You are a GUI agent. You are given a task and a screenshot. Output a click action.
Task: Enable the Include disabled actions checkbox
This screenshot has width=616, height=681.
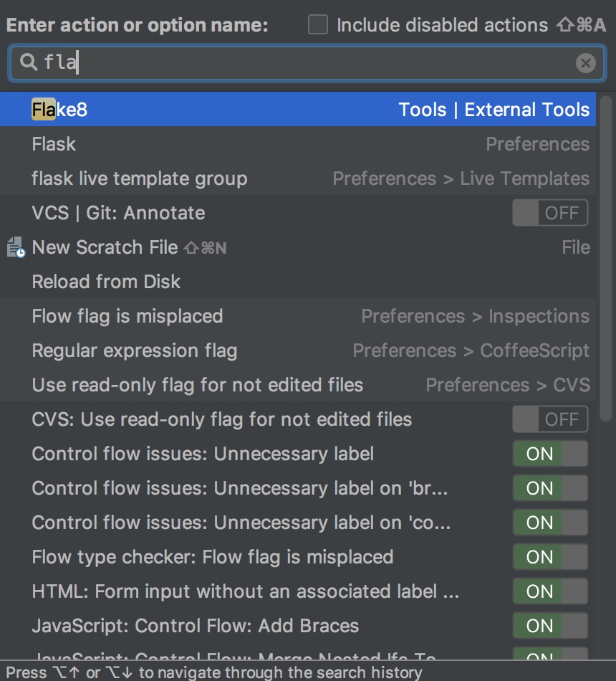pos(317,25)
